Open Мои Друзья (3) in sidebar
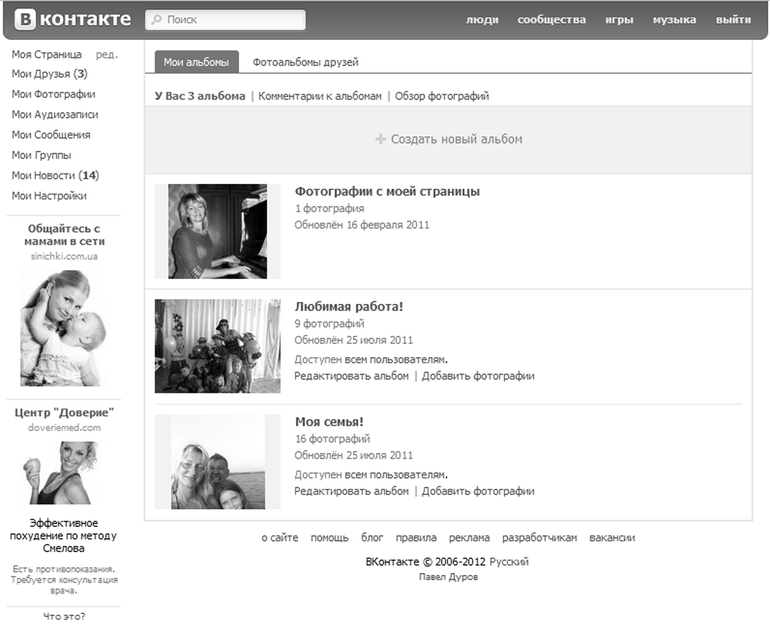This screenshot has width=770, height=624. tap(50, 74)
